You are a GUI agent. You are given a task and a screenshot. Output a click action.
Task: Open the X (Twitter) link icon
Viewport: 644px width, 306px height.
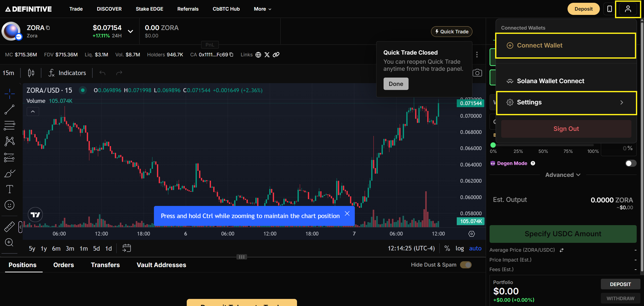tap(267, 55)
